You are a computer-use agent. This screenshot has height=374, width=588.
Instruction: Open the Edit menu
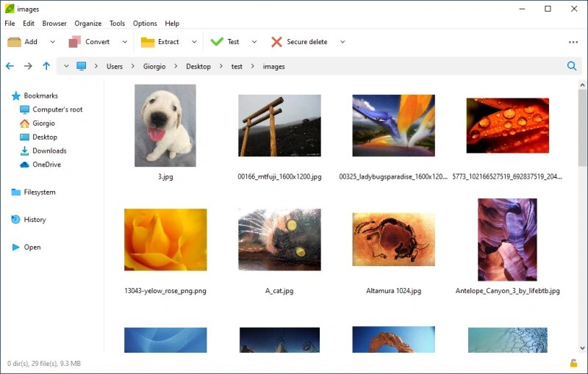coord(29,24)
